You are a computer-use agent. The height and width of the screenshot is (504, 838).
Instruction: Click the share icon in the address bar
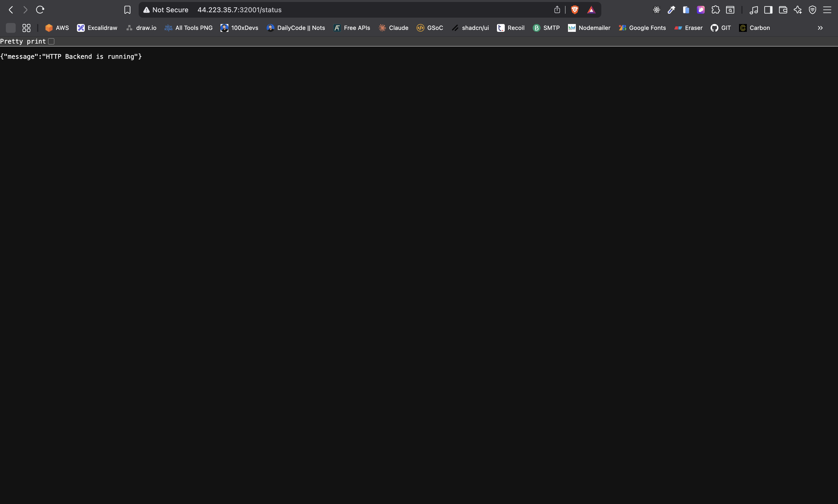(557, 10)
